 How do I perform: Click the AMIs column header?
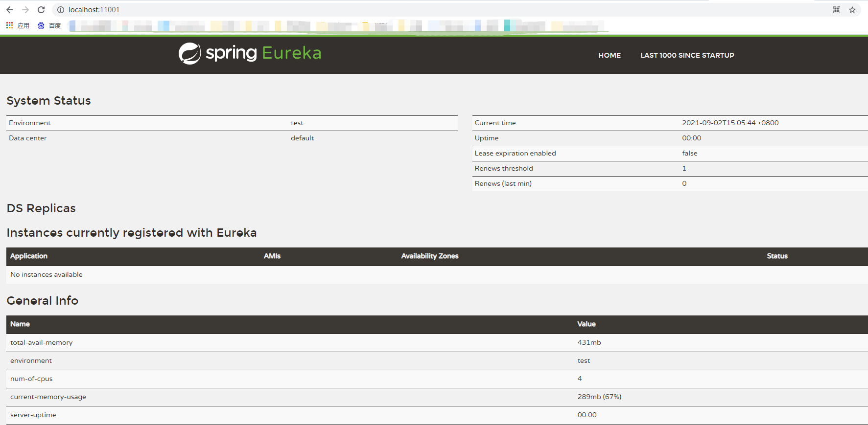click(272, 256)
